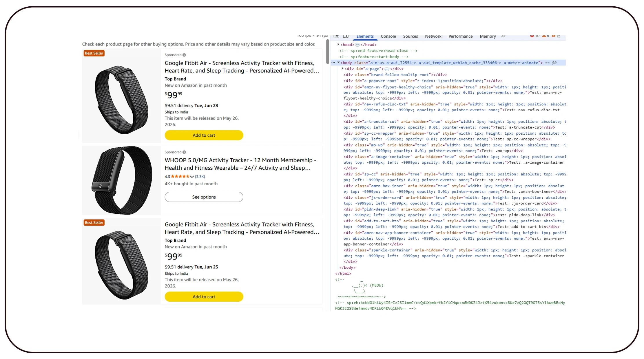
Task: Click the orange warning triangle icon
Action: (544, 36)
